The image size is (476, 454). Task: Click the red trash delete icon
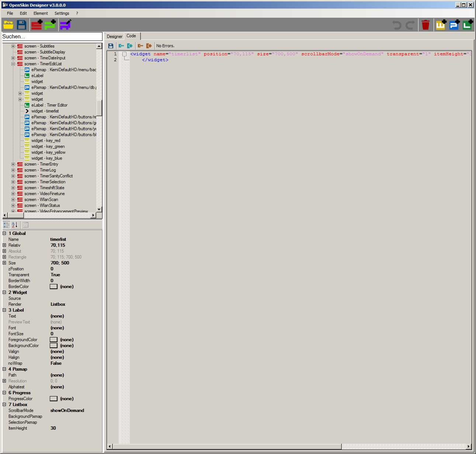pyautogui.click(x=425, y=25)
